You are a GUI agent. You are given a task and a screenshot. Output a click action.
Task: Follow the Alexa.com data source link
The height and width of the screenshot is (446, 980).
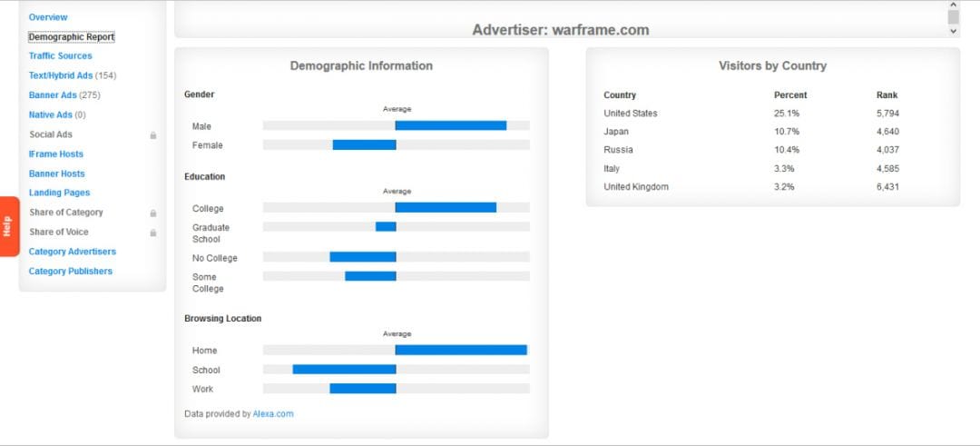pyautogui.click(x=273, y=414)
